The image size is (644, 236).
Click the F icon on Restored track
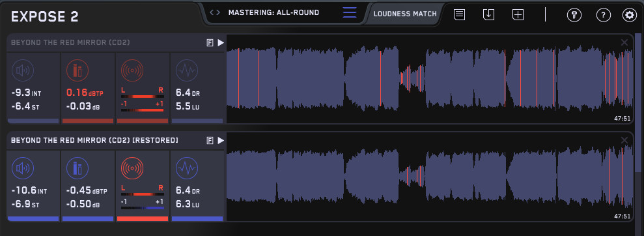(210, 141)
